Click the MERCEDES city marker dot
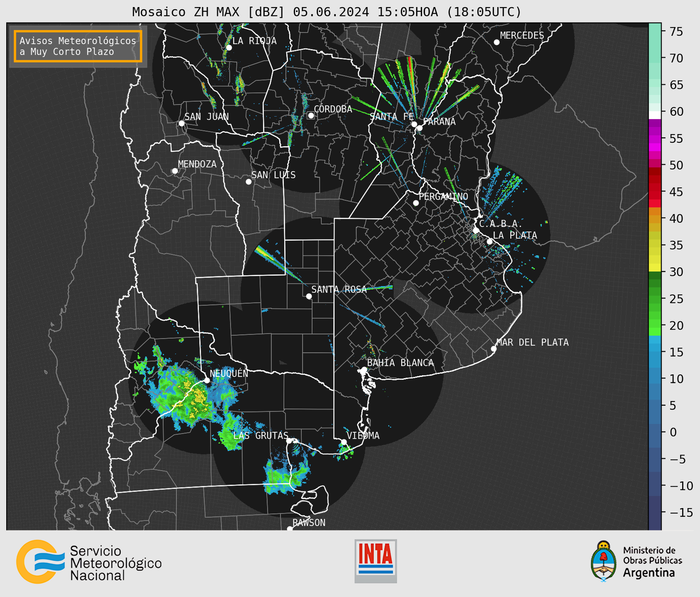Viewport: 700px width, 597px height. point(496,42)
